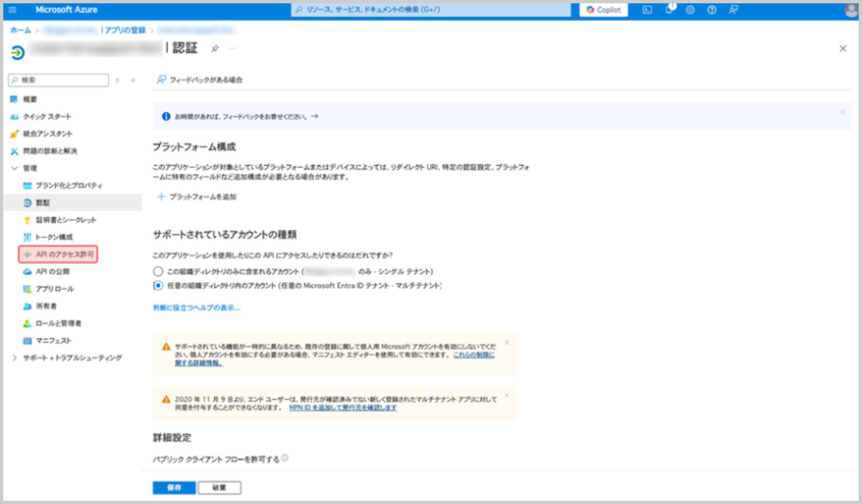
Task: Expand サポート + トラブルシューティング section
Action: (15, 358)
